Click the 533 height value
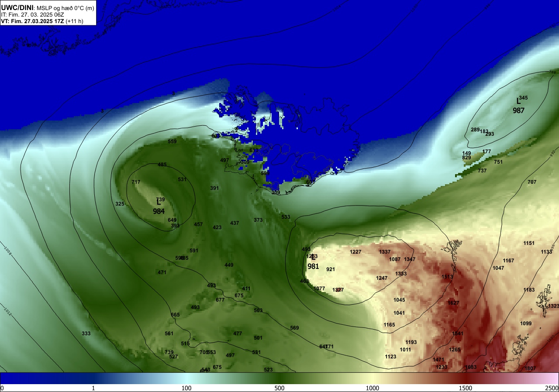This screenshot has height=392, width=559. pyautogui.click(x=286, y=217)
